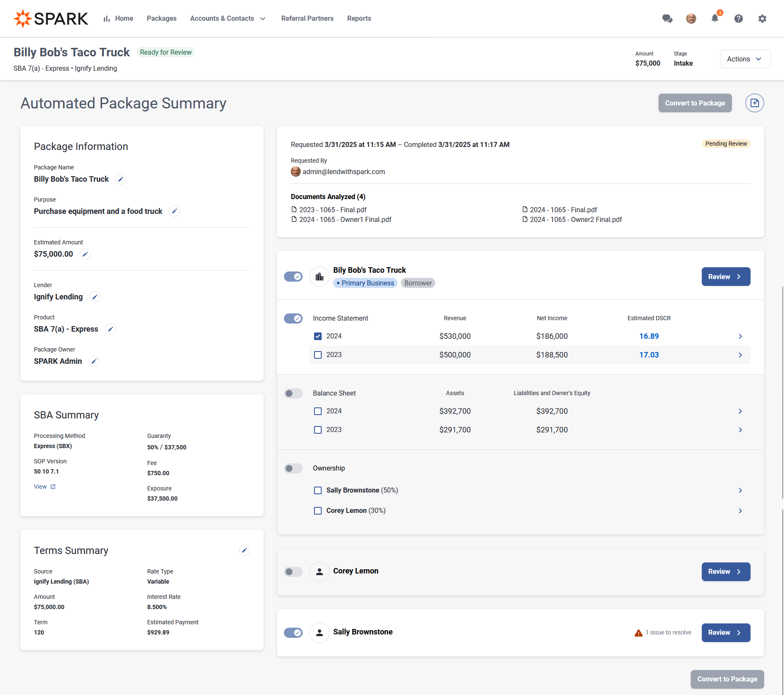Image resolution: width=784 pixels, height=695 pixels.
Task: Edit the Lender field
Action: pos(95,297)
